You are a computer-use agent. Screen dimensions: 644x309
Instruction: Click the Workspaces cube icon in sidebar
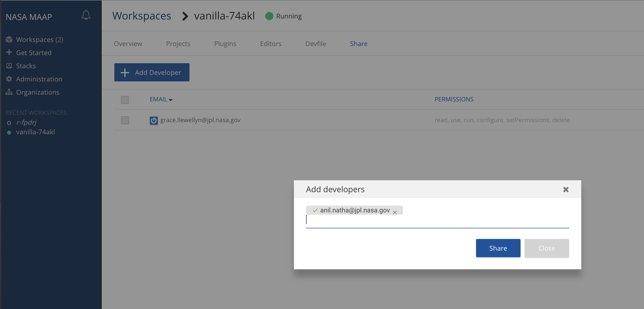[9, 39]
